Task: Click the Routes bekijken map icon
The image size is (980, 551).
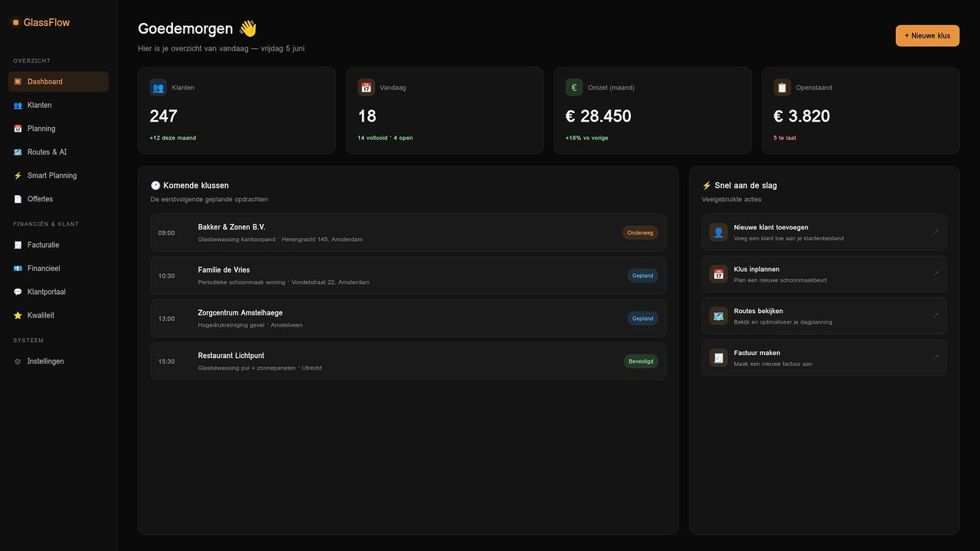Action: pyautogui.click(x=718, y=316)
